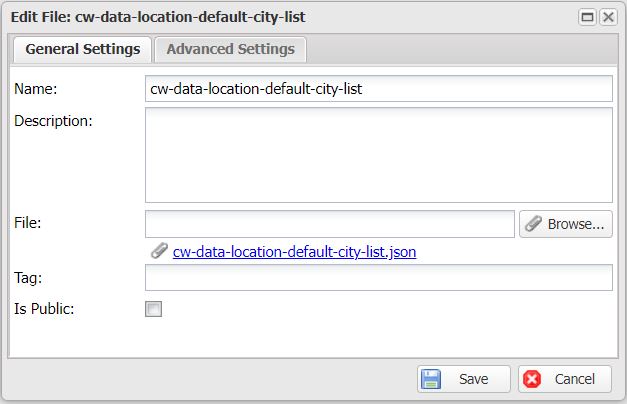Click the "Description:" field label
Screen dimensions: 627x404
[53, 121]
